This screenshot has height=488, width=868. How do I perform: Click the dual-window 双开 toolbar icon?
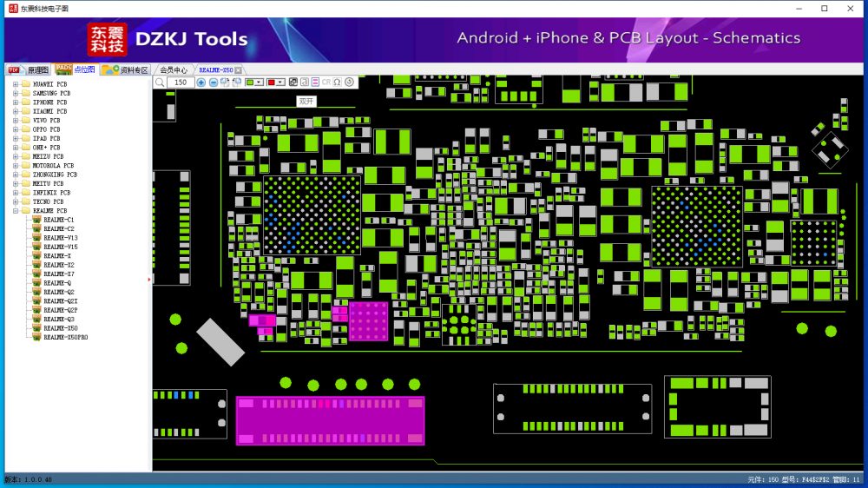[293, 82]
